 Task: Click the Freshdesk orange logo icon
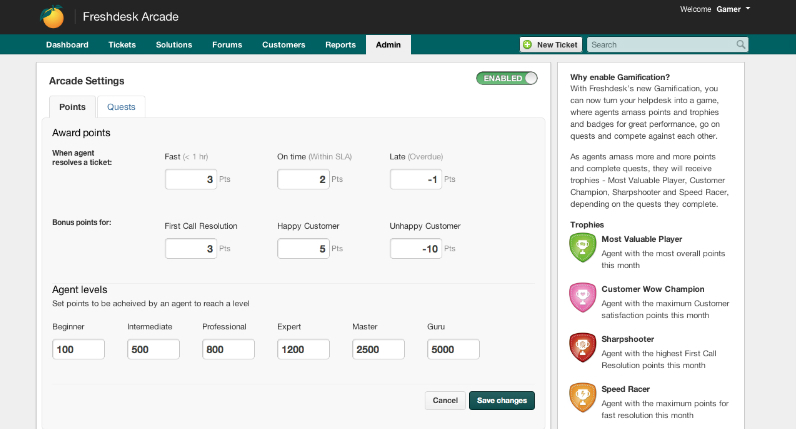pos(52,17)
